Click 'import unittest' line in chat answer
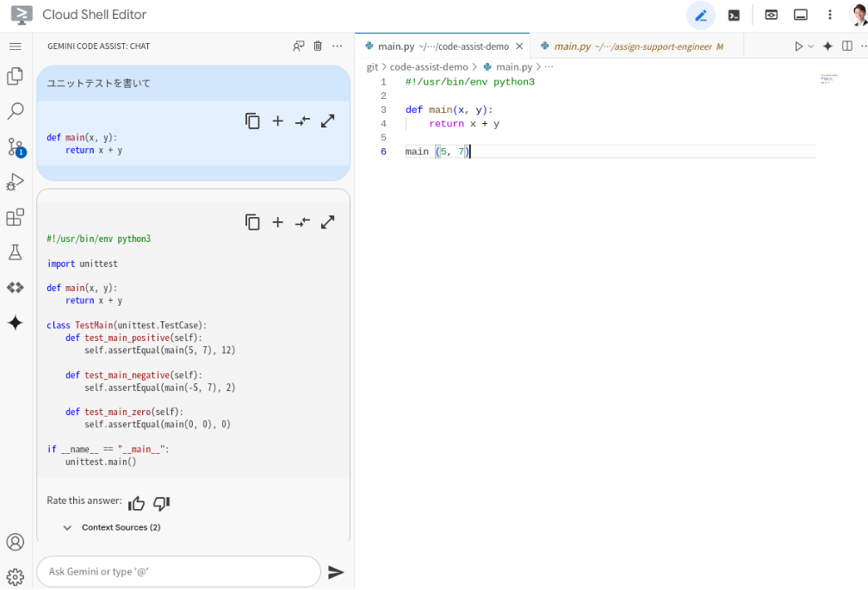Image resolution: width=868 pixels, height=590 pixels. (83, 264)
